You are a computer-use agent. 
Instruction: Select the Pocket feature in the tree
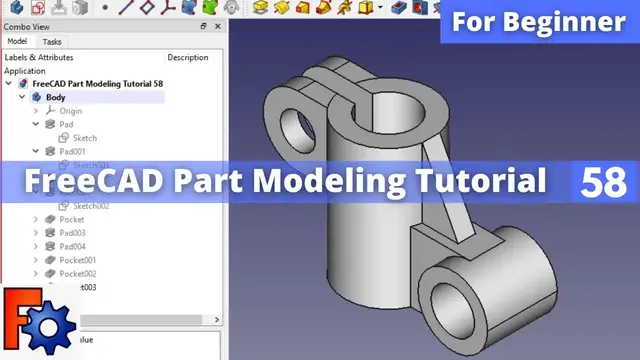(71, 220)
